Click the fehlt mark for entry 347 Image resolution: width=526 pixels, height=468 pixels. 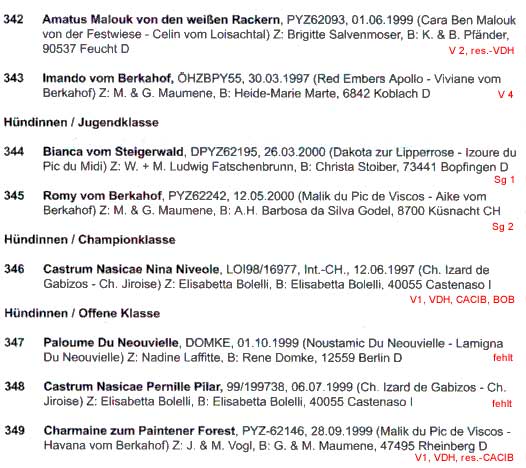[503, 358]
